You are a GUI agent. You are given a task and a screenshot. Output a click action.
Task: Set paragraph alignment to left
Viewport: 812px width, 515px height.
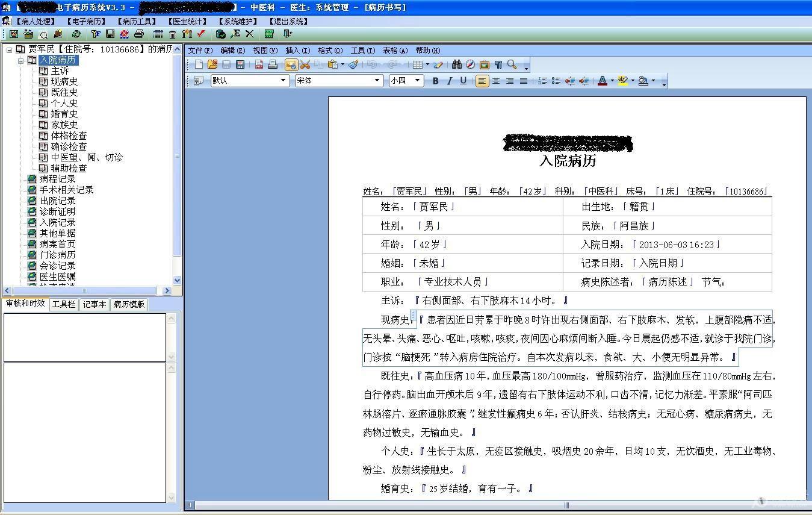click(482, 81)
